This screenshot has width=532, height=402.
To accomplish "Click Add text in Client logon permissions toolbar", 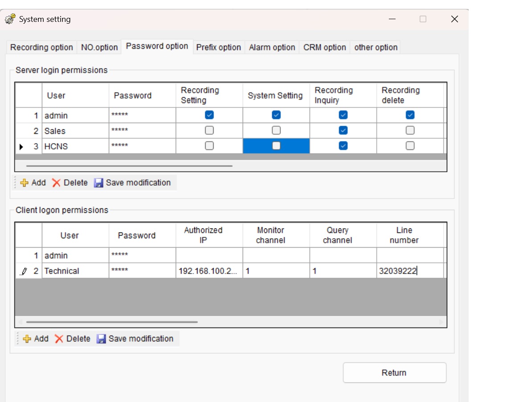I will (x=41, y=339).
